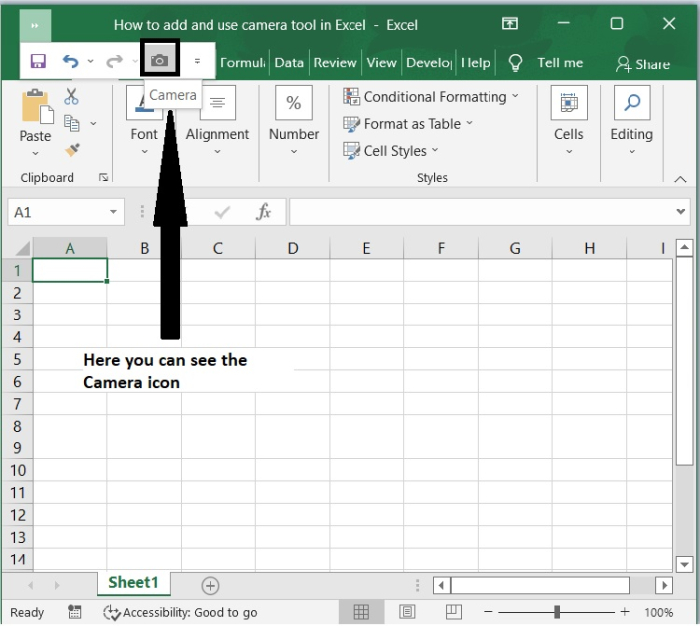The height and width of the screenshot is (626, 700).
Task: Open Cell Styles gallery
Action: [391, 150]
